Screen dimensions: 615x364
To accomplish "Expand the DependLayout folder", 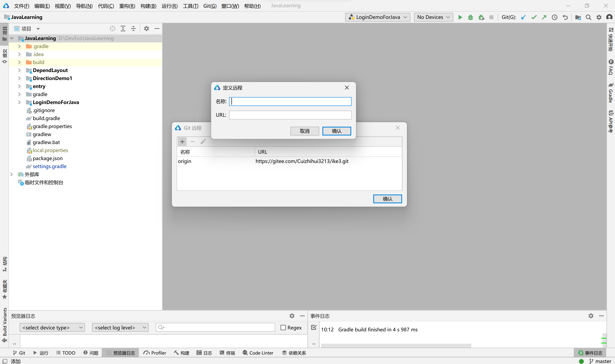I will (19, 70).
